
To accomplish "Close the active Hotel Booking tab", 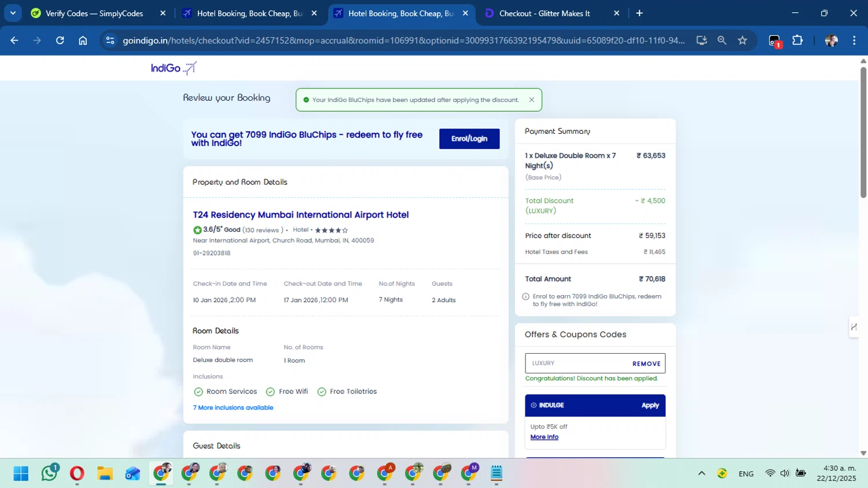I will coord(465,13).
